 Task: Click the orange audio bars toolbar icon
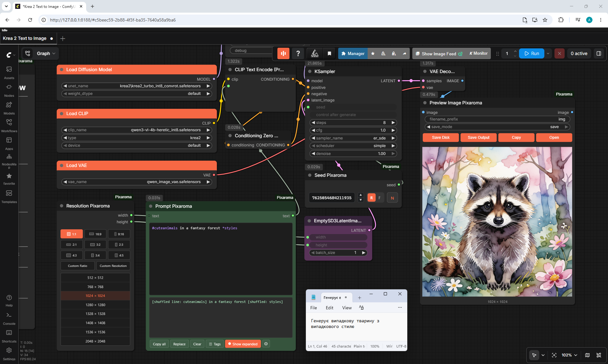coord(283,53)
